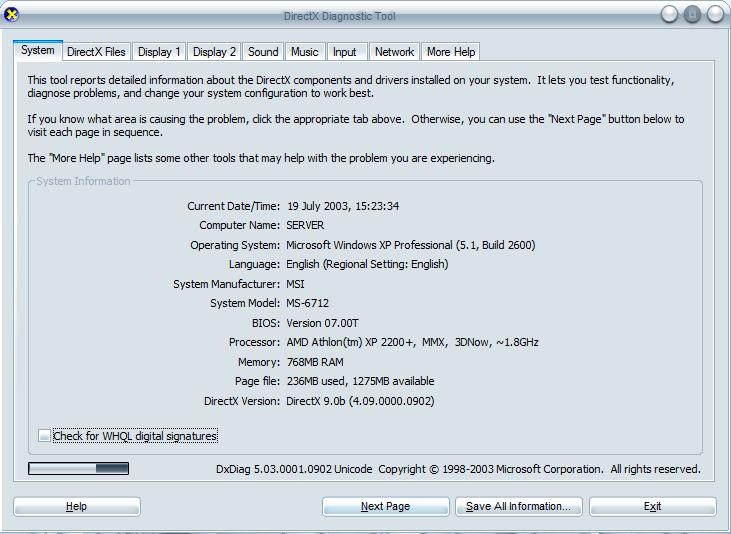Click the 'Page file:' label

click(x=257, y=381)
